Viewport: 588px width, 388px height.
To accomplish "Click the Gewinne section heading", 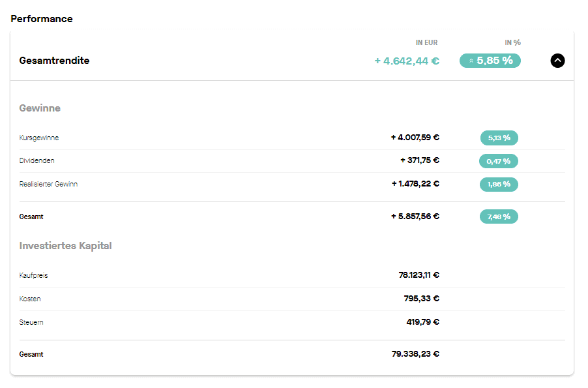I will pos(40,108).
